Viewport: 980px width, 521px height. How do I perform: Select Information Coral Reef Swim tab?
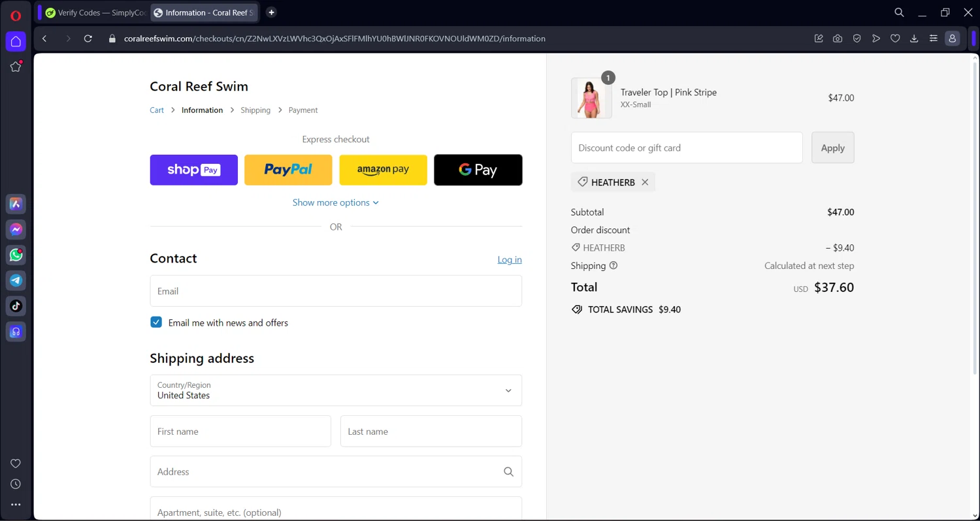pos(204,12)
